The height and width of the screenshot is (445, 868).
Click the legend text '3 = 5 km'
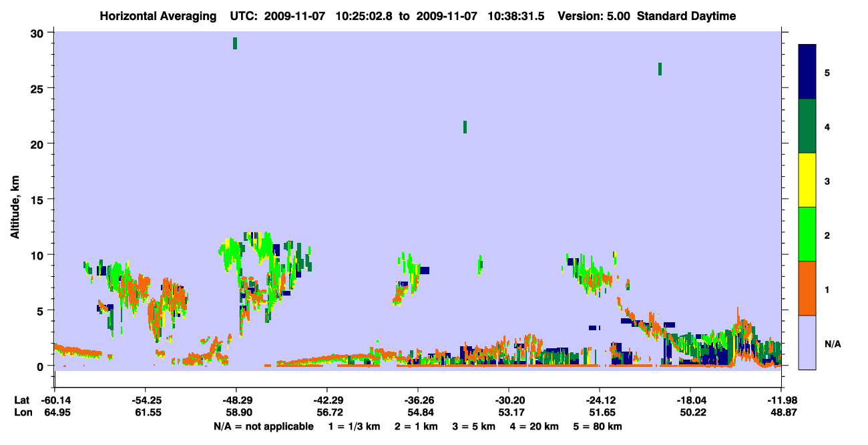(x=475, y=426)
